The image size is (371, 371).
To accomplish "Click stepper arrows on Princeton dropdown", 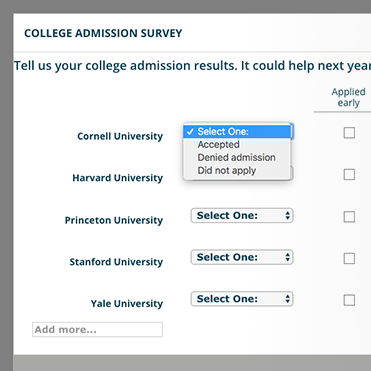I will (287, 216).
